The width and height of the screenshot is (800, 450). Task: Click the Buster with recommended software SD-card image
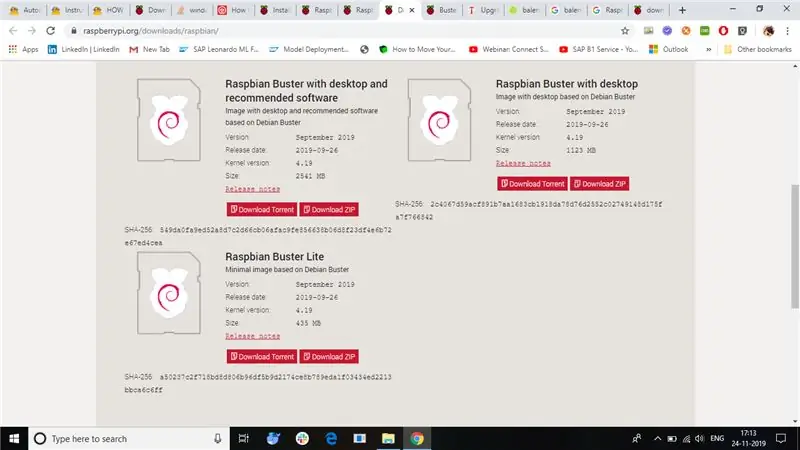coord(169,120)
